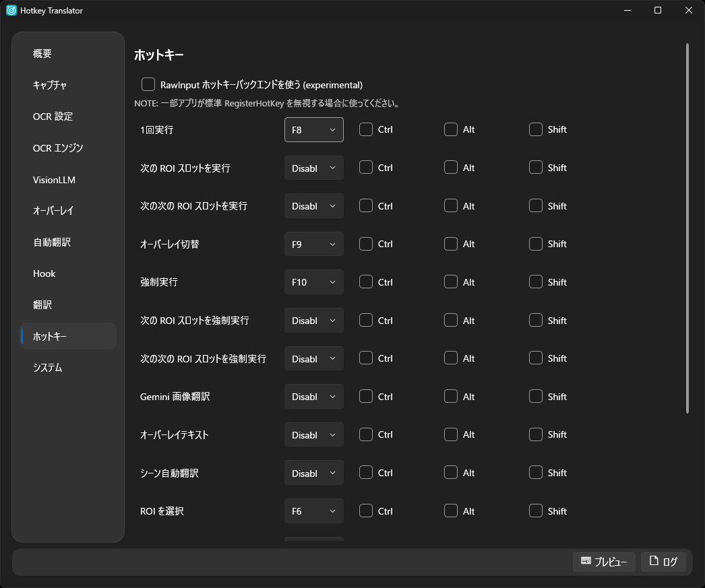This screenshot has width=705, height=588.
Task: Check Ctrl for シーン自動翻訳
Action: [x=365, y=473]
